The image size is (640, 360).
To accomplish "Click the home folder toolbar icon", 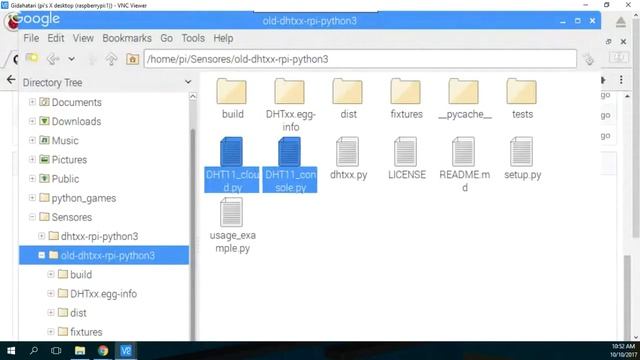I will (132, 59).
